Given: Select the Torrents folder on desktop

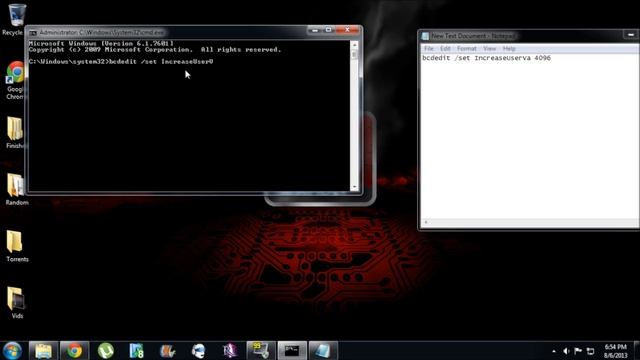Looking at the screenshot, I should [16, 246].
